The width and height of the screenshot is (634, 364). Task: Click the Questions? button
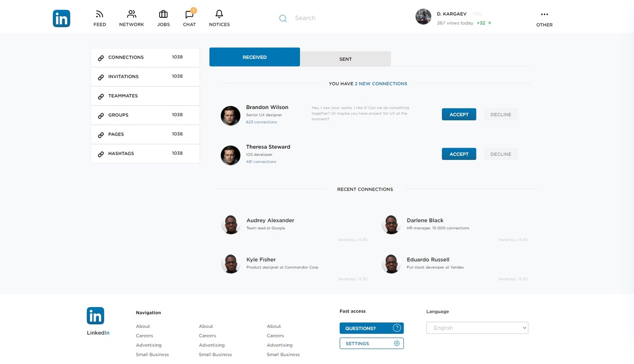(371, 328)
